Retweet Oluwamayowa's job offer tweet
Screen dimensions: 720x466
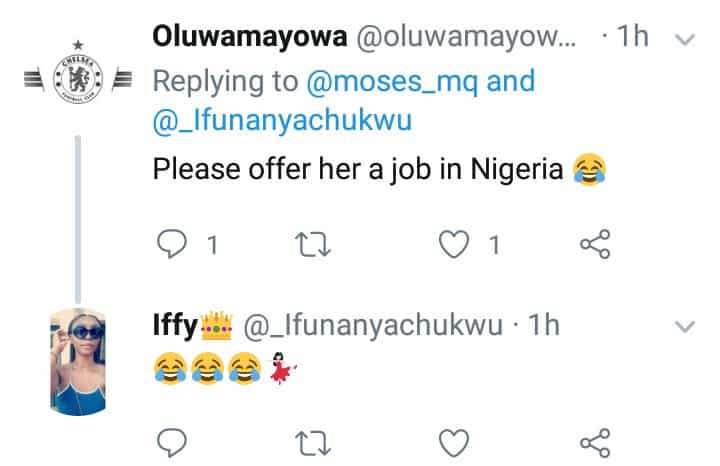click(318, 244)
